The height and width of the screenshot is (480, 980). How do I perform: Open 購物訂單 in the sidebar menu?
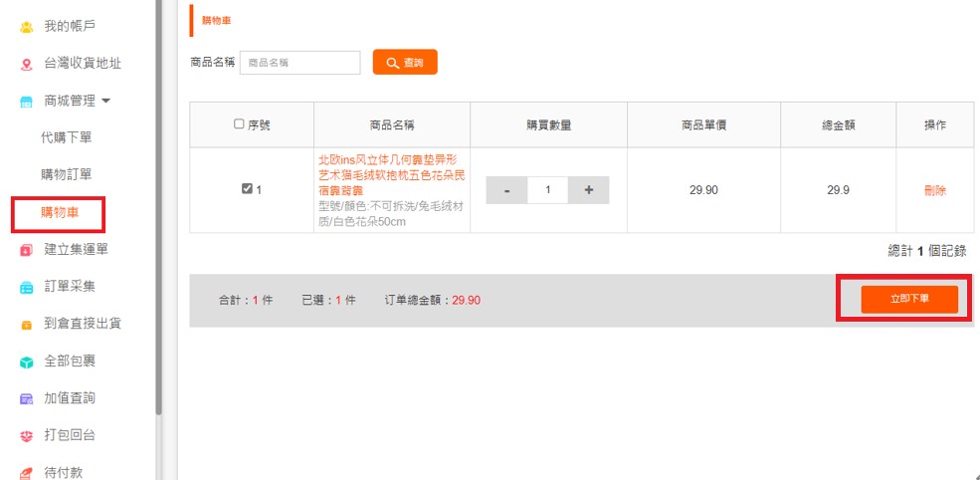point(66,174)
